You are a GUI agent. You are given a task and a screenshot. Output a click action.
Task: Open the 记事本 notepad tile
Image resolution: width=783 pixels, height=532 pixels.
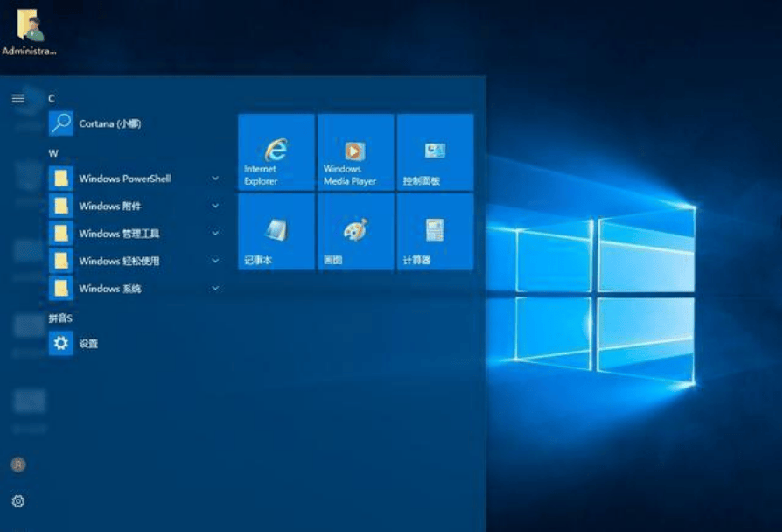click(276, 232)
